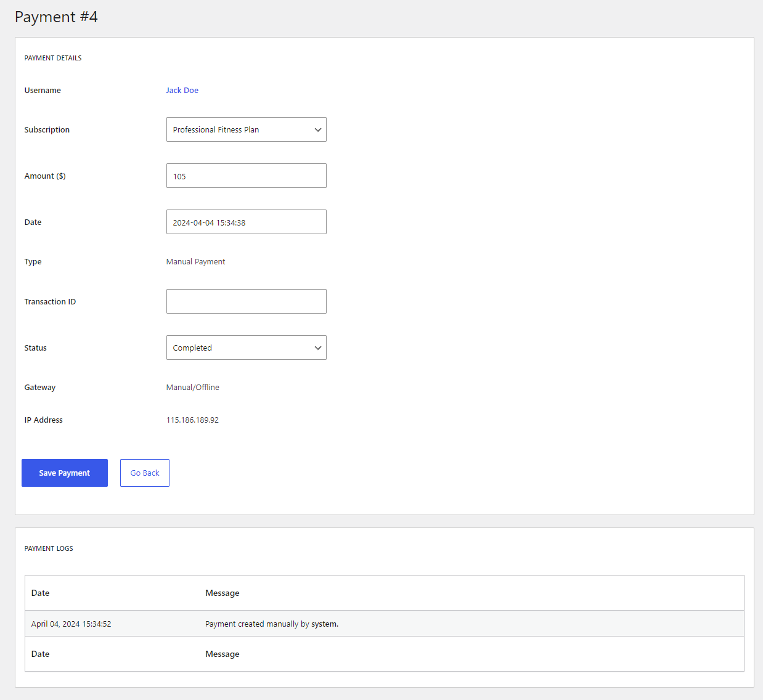Click the Gateway label
This screenshot has height=700, width=763.
(x=40, y=387)
